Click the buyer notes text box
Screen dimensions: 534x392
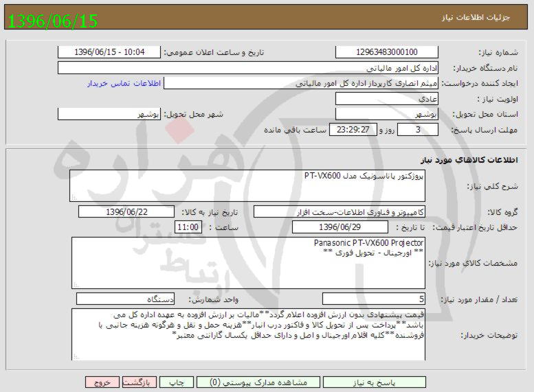pos(248,334)
